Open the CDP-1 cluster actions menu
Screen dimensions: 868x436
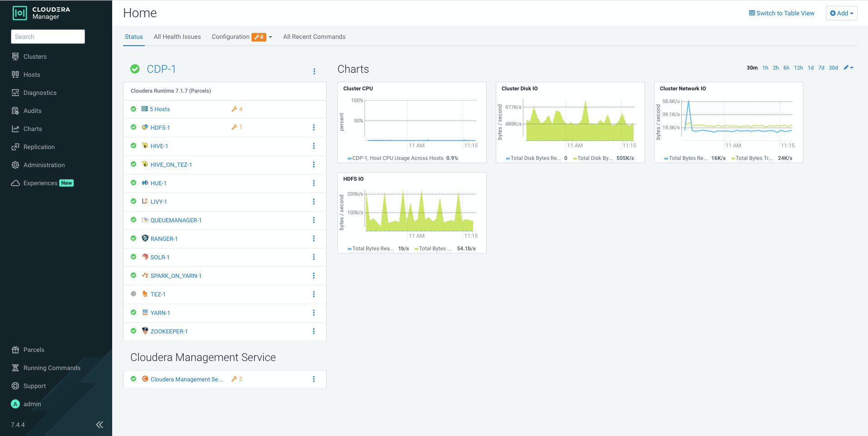coord(314,71)
